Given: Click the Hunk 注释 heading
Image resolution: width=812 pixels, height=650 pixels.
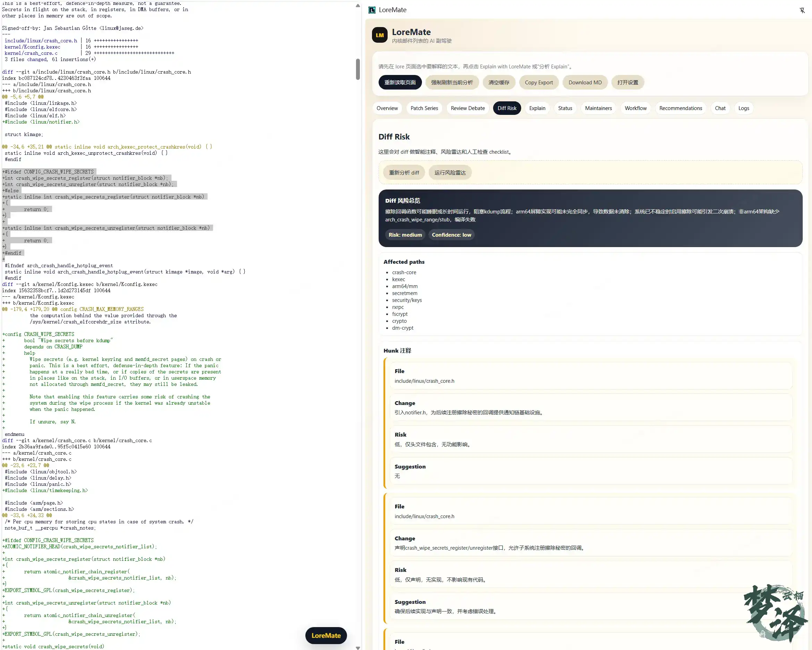Looking at the screenshot, I should click(x=397, y=350).
